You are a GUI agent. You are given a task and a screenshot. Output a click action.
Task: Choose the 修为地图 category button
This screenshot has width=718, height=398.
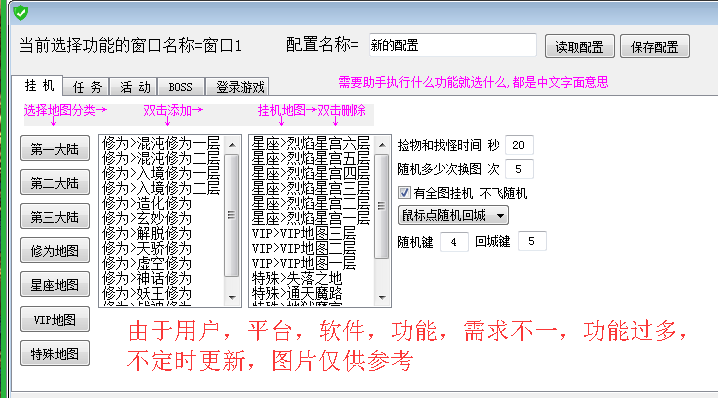[55, 251]
